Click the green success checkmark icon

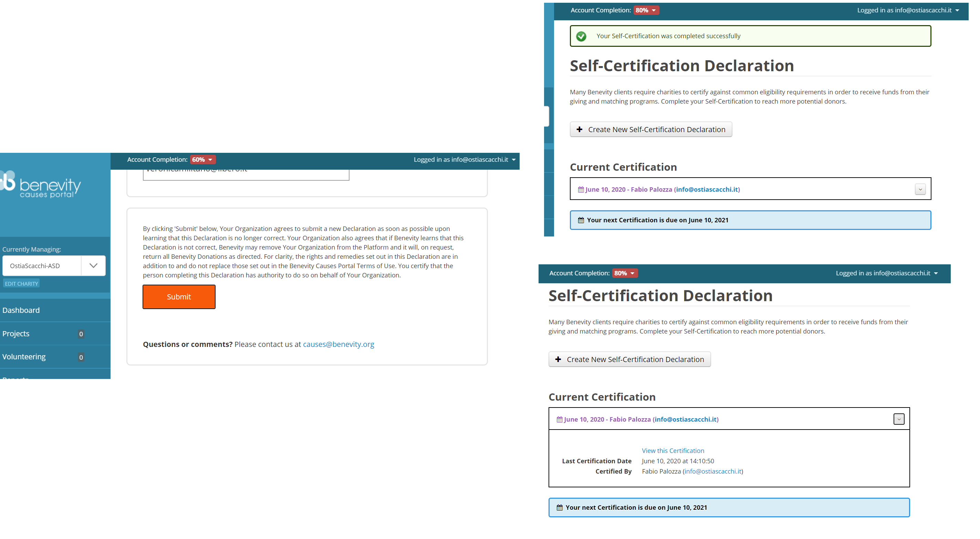click(581, 36)
